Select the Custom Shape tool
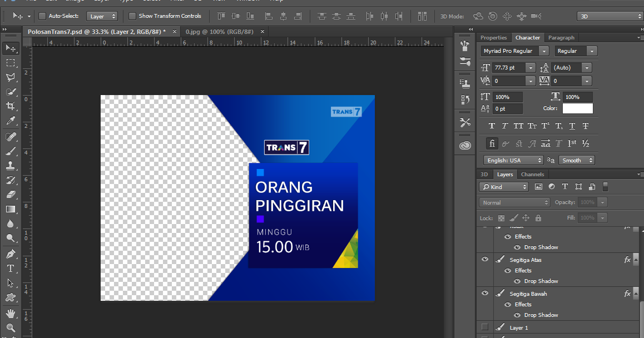 11,297
